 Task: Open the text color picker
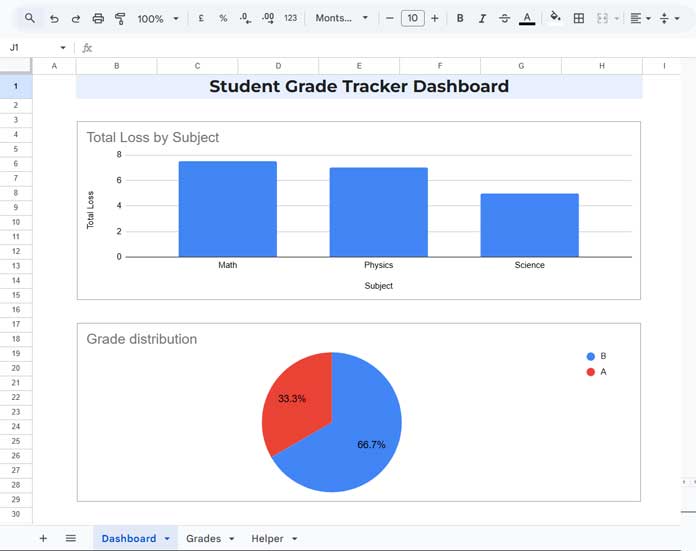click(527, 19)
